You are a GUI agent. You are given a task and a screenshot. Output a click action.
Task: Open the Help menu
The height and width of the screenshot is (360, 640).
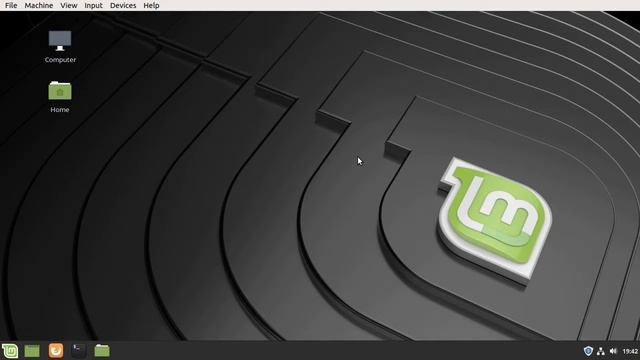[151, 5]
